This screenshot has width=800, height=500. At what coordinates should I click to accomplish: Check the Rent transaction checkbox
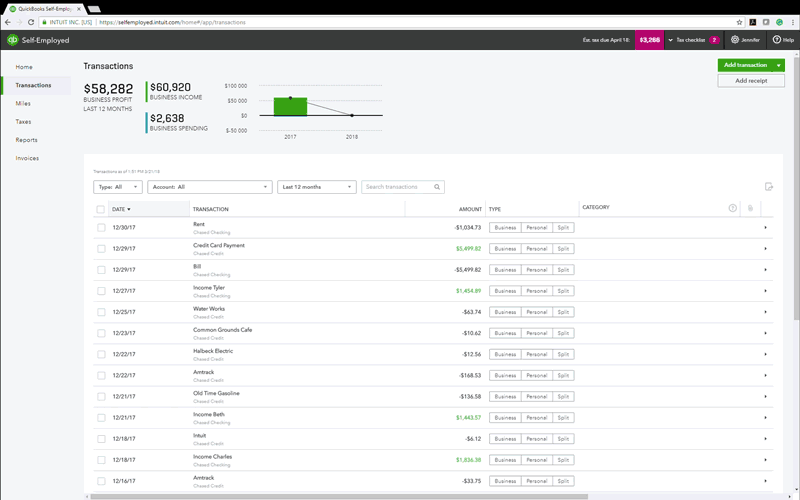tap(101, 228)
